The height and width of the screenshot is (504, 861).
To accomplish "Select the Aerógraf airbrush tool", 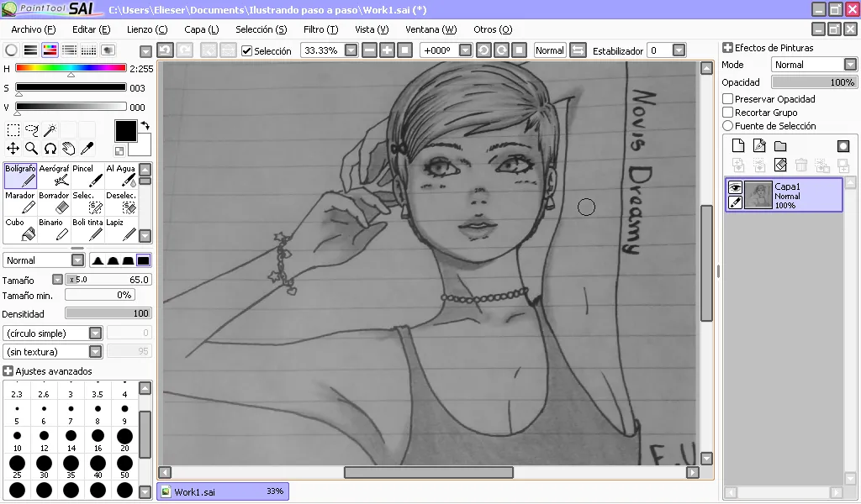I will 54,176.
